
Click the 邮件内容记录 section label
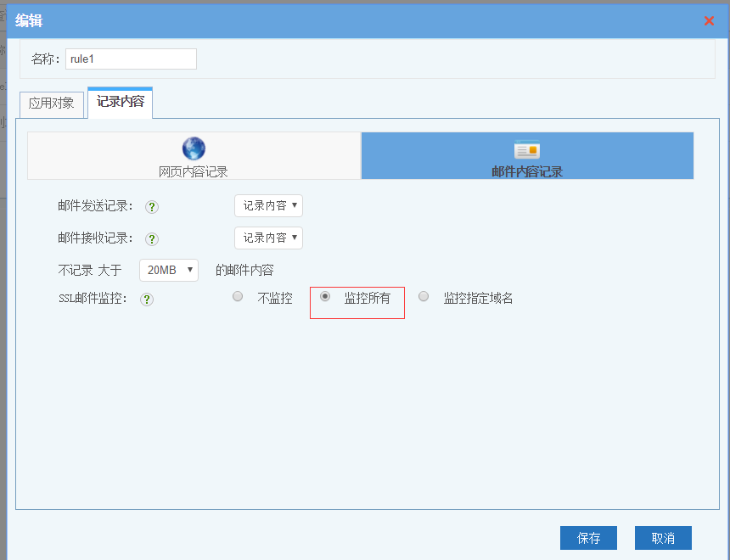point(527,171)
